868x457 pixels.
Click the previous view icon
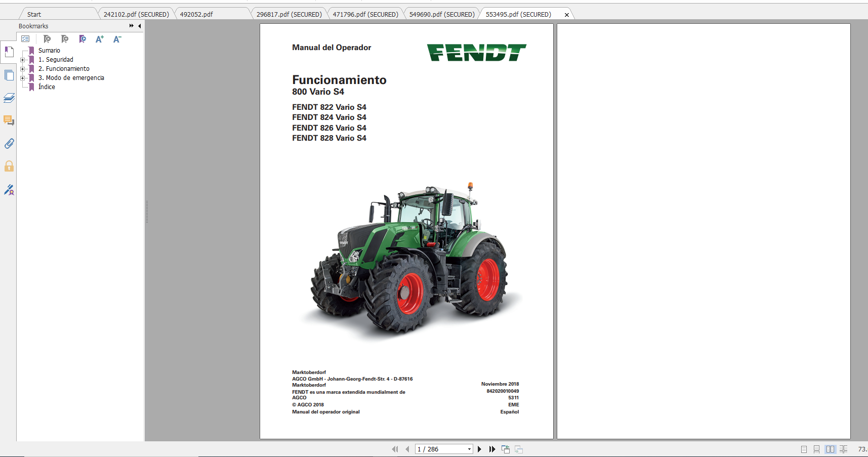coord(506,449)
